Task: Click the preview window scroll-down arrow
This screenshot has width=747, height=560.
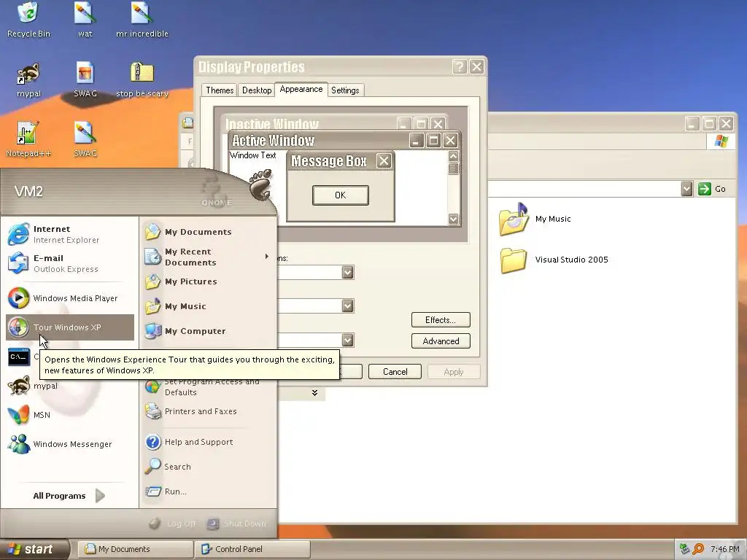Action: (453, 219)
